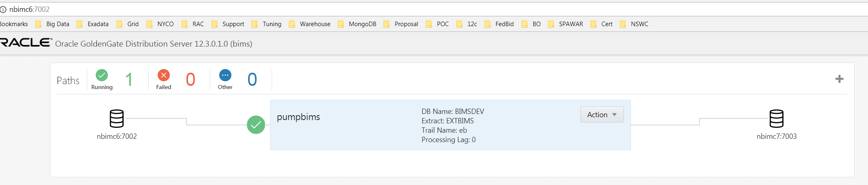Click the NSWC bookmarks folder
This screenshot has width=868, height=185.
coord(634,24)
